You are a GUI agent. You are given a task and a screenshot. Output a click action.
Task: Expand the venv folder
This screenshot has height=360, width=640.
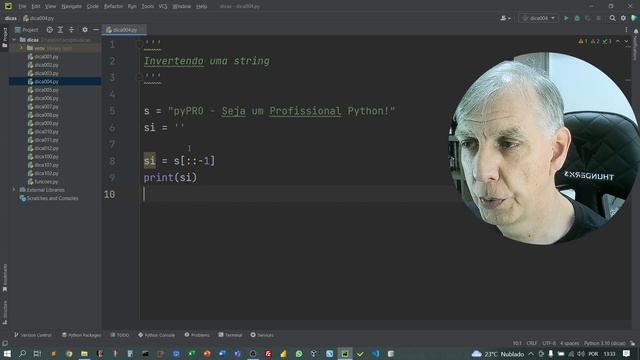(22, 48)
